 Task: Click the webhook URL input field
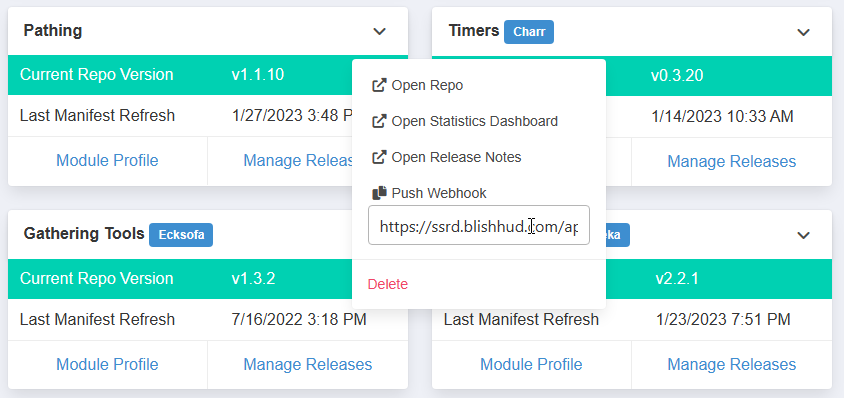(x=479, y=225)
